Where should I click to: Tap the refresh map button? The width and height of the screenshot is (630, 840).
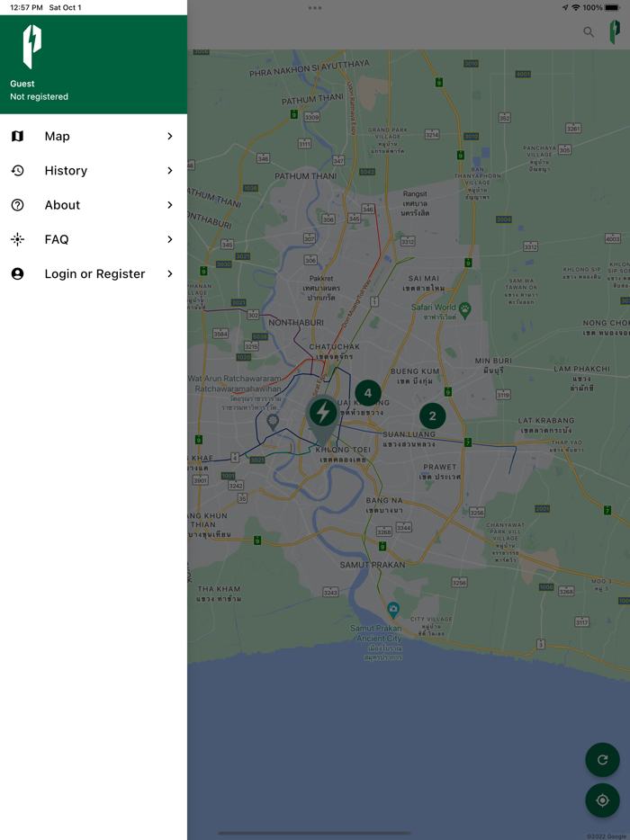click(x=602, y=760)
